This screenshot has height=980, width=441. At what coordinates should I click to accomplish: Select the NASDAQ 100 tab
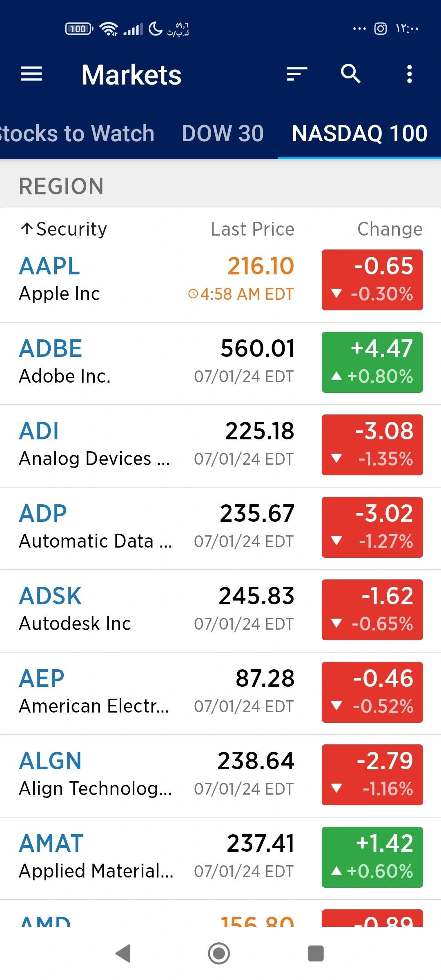click(x=359, y=134)
